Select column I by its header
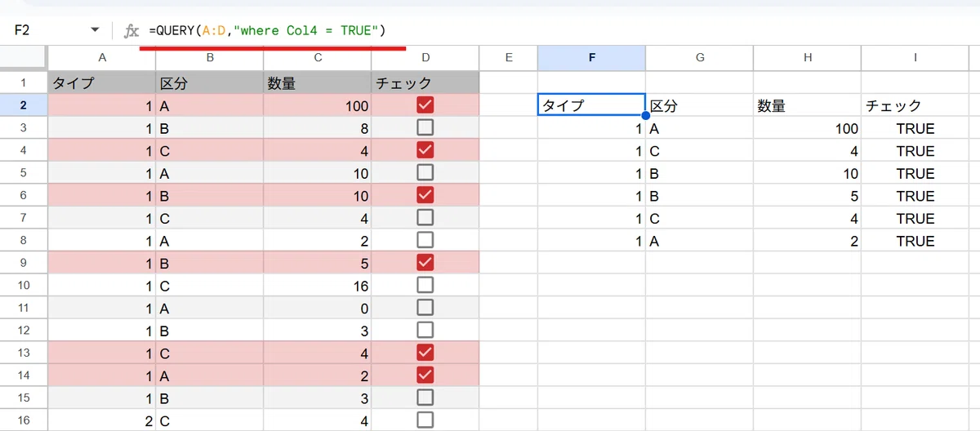This screenshot has height=431, width=980. tap(915, 57)
